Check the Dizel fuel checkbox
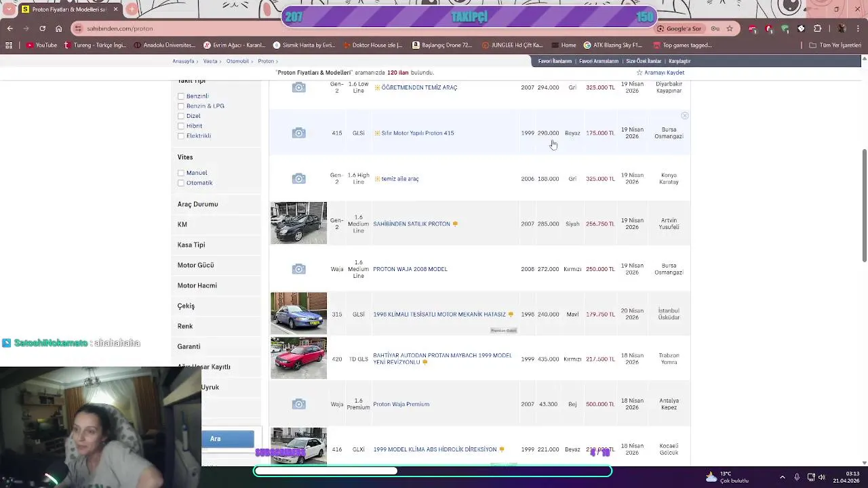Image resolution: width=868 pixels, height=488 pixels. click(x=180, y=116)
